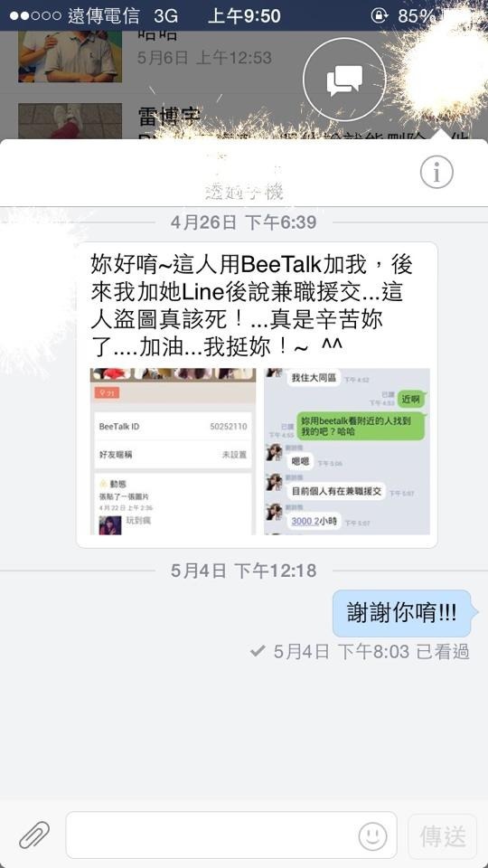
Task: Tap the 已看過 read receipt checkmark
Action: pyautogui.click(x=257, y=652)
